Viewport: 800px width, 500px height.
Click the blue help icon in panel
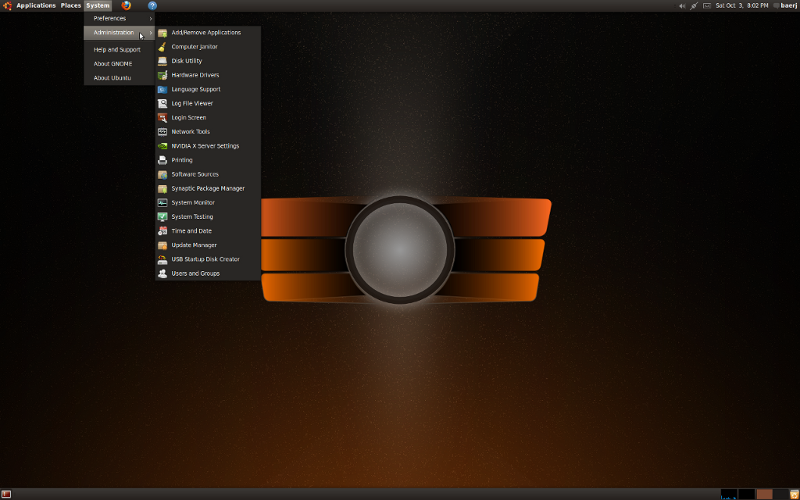pos(152,5)
